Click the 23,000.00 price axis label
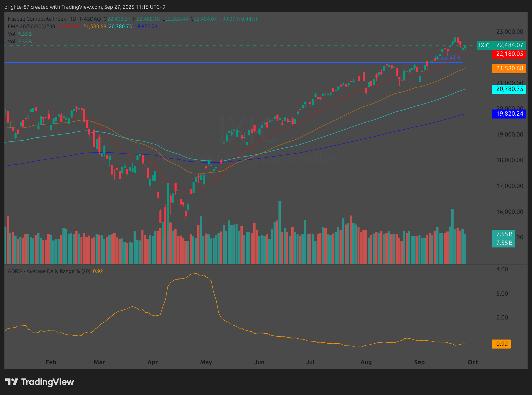Viewport: 532px width, 395px height. click(x=510, y=32)
